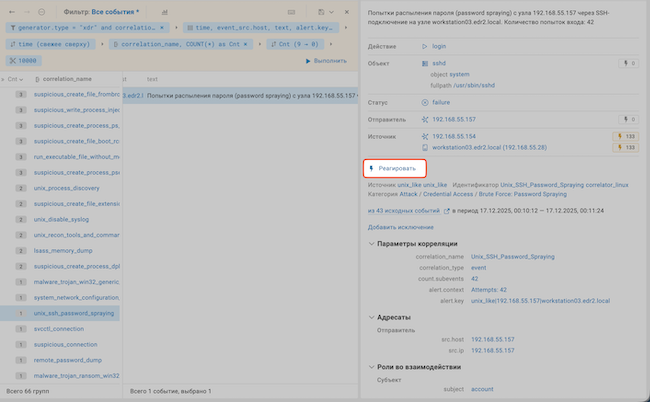Open the bar chart icon beside filter title
Screen dimensions: 650x402
165,12
